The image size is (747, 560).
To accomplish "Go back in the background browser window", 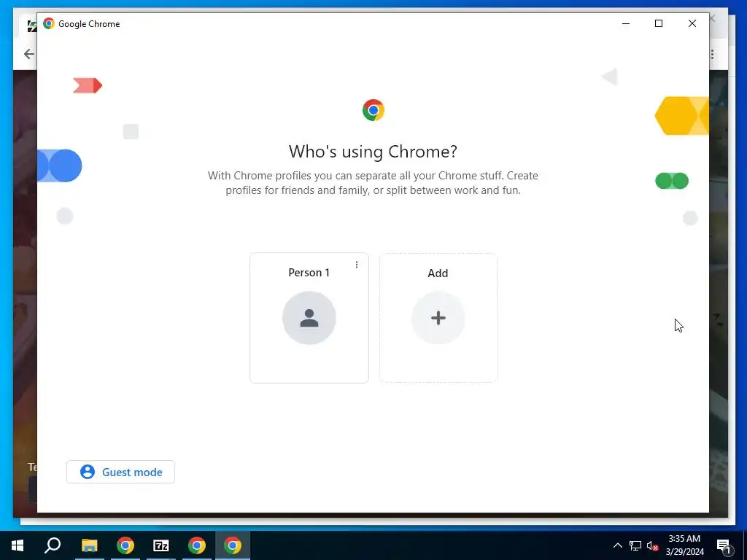I will [28, 54].
